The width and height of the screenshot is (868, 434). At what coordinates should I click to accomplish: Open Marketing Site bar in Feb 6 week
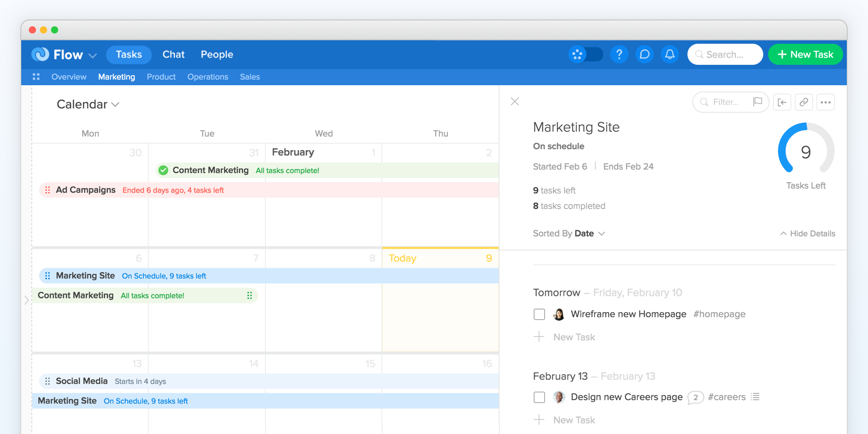click(x=269, y=275)
